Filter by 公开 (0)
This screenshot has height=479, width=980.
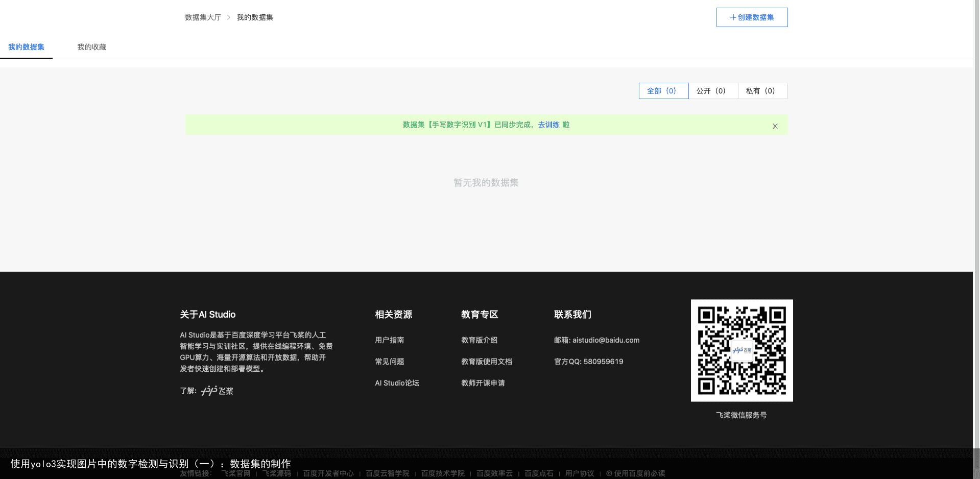click(x=713, y=91)
